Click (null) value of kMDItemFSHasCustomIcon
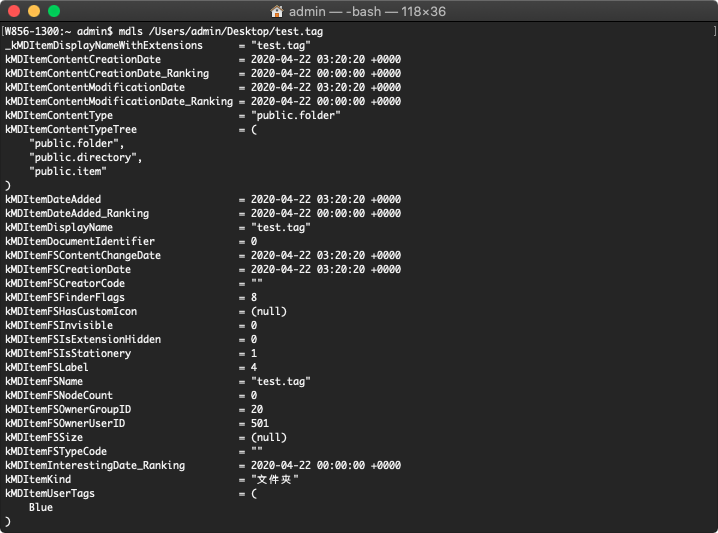Screen dimensions: 718x533 click(x=269, y=311)
